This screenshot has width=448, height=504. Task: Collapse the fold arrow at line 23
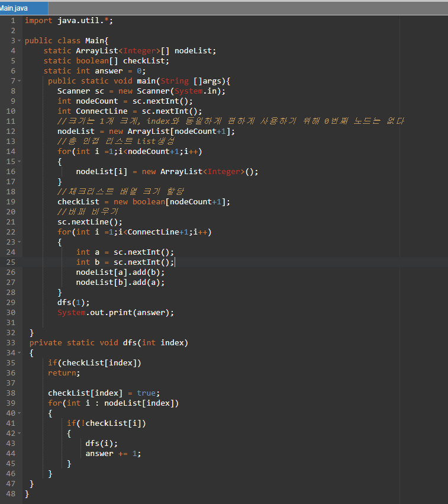coord(20,242)
